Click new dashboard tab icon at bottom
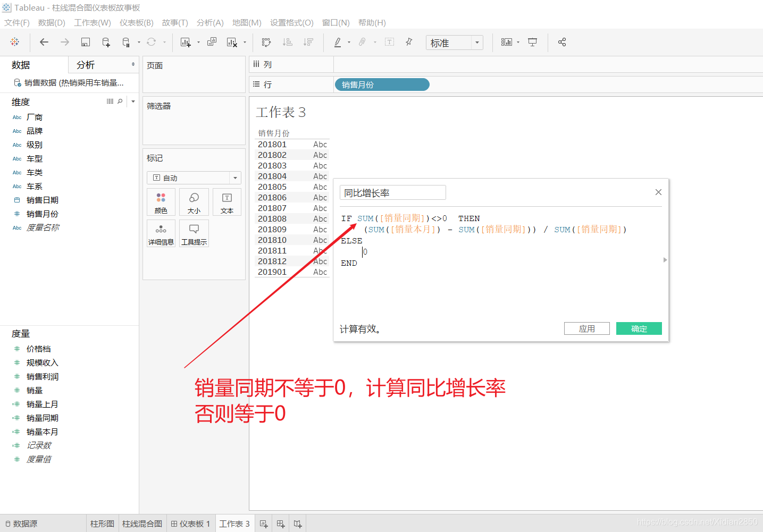Image resolution: width=763 pixels, height=532 pixels. coord(281,524)
